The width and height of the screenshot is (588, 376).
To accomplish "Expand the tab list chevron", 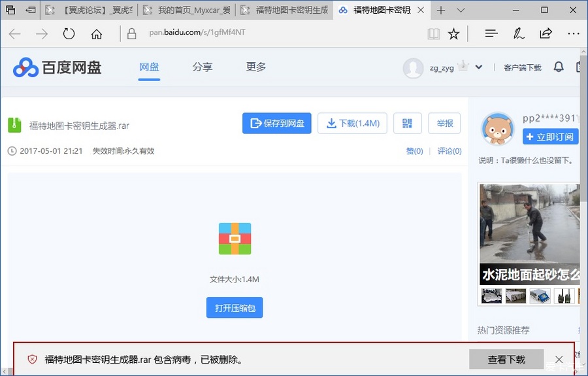I will coord(461,10).
